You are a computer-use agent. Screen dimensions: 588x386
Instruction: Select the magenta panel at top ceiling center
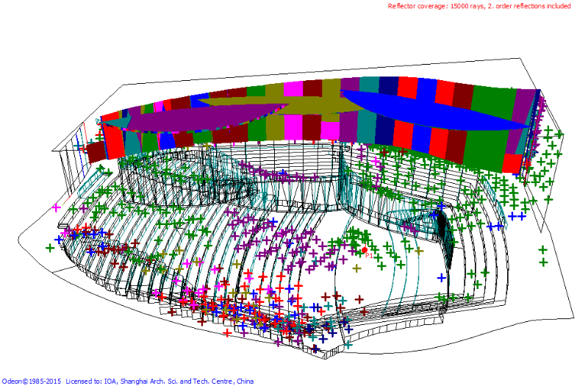293,88
